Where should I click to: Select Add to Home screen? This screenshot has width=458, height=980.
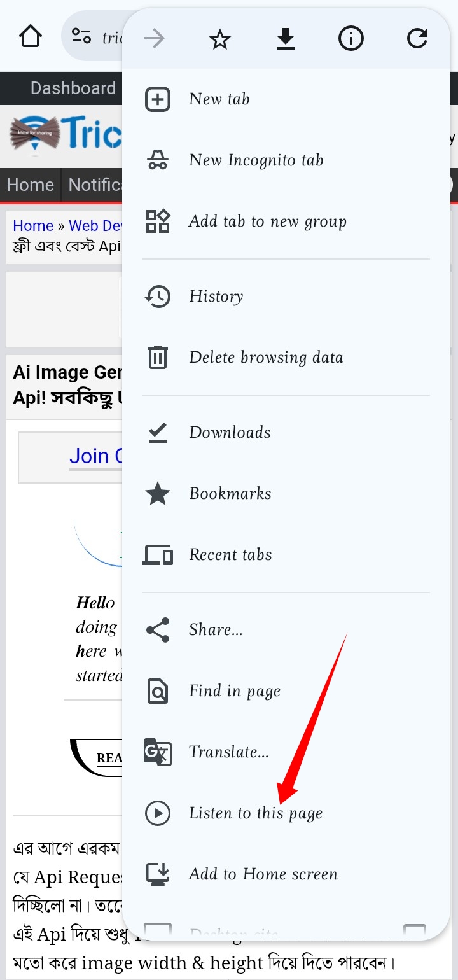tap(263, 874)
